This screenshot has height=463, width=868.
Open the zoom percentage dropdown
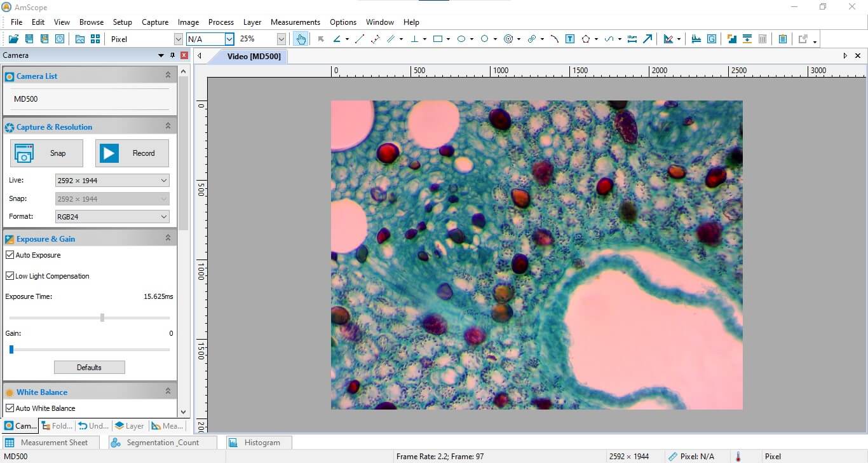point(281,39)
